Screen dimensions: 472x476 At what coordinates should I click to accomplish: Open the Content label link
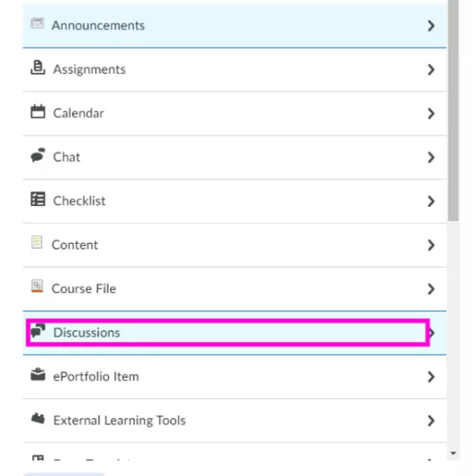(x=75, y=245)
